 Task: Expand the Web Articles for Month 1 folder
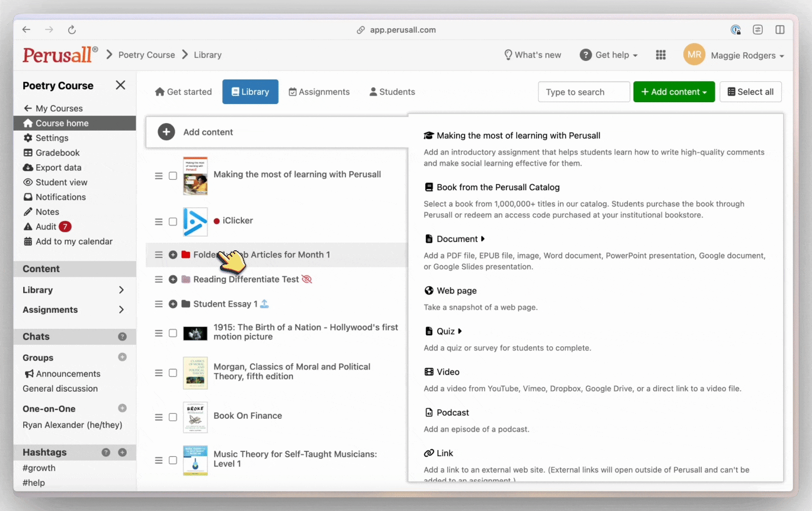tap(173, 255)
